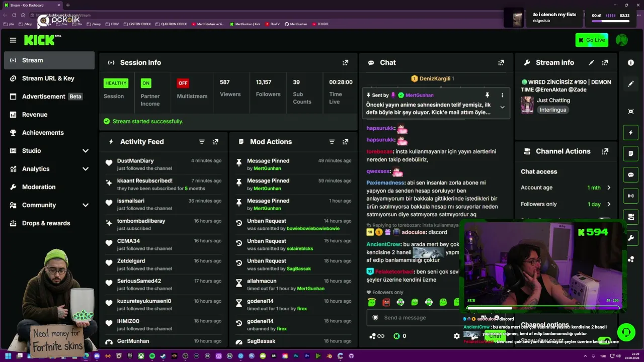The image size is (644, 362).
Task: Click the Interlingua language tag
Action: point(553,110)
